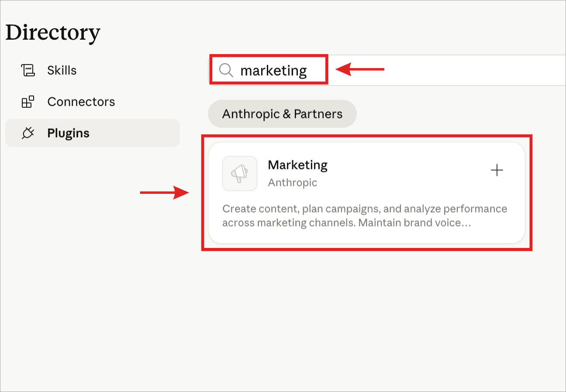
Task: Select the Marketing plugin card
Action: (366, 193)
